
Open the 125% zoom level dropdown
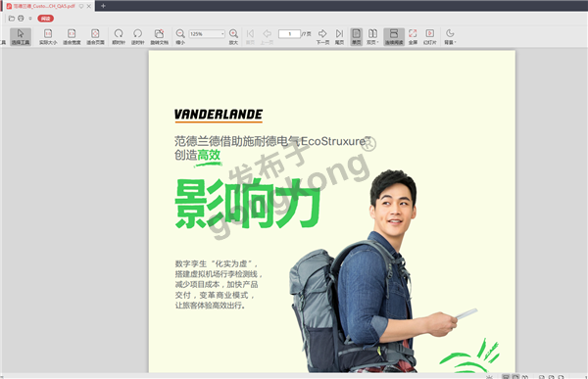207,33
